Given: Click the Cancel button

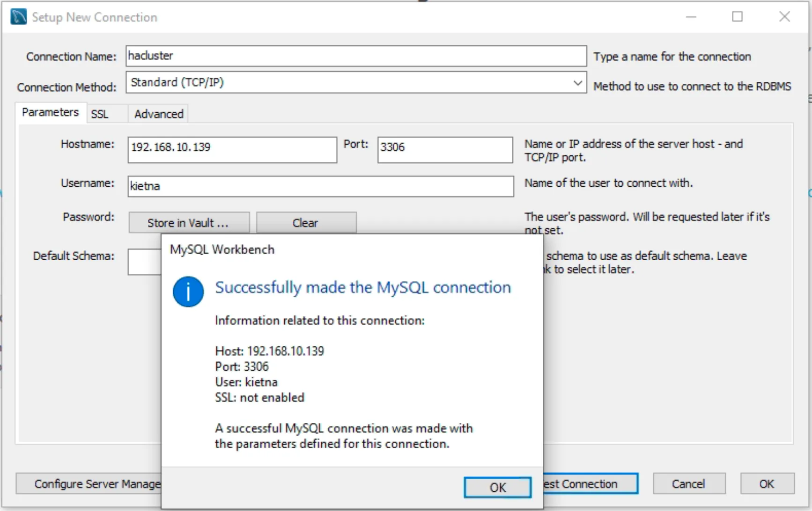Looking at the screenshot, I should click(x=689, y=483).
